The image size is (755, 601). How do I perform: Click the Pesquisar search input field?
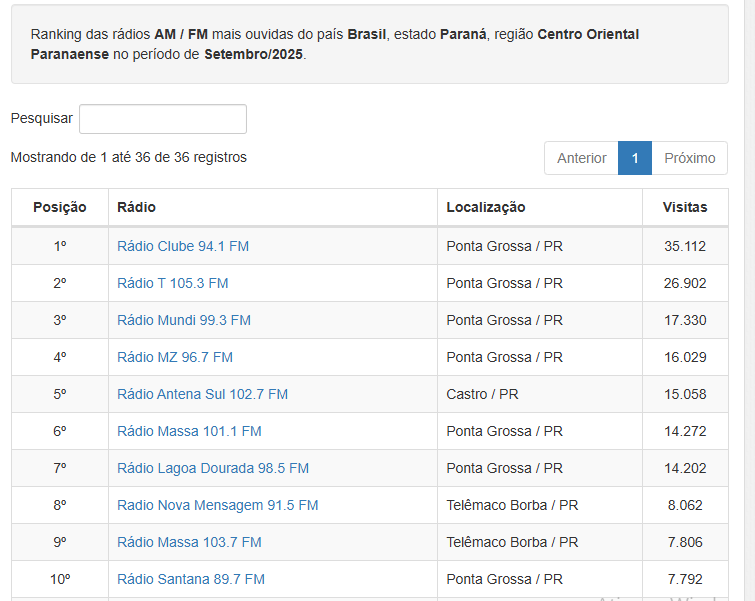click(x=163, y=119)
